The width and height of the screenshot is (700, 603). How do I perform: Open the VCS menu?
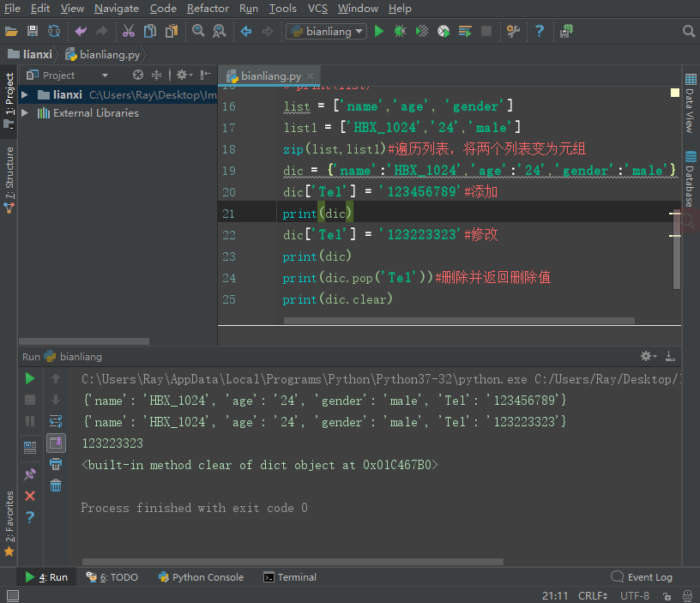(317, 9)
